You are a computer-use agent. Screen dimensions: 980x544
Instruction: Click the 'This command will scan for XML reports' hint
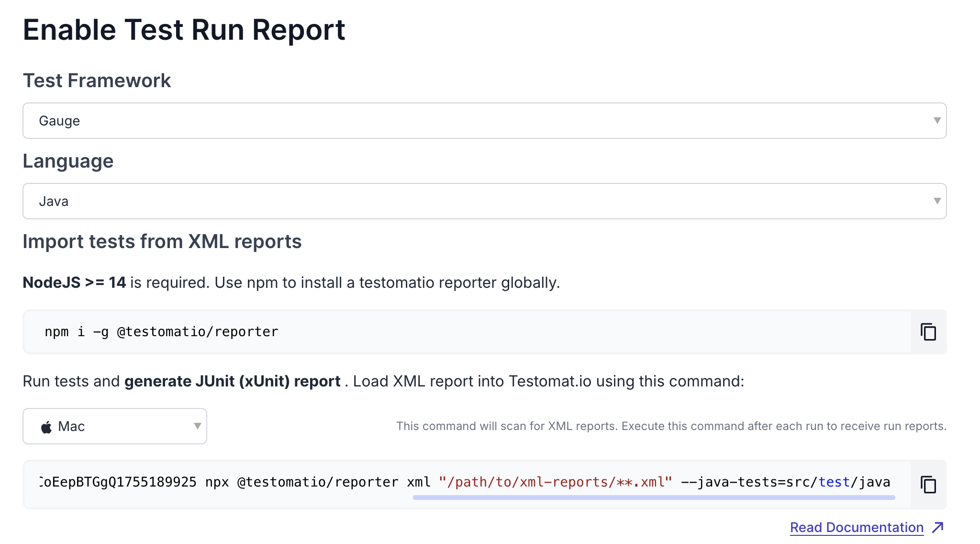point(671,426)
